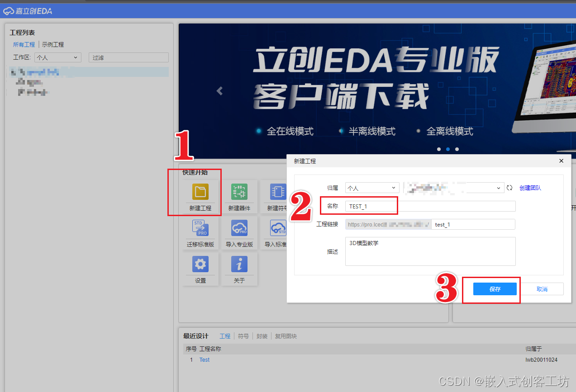Switch to the 封装 tab in 最近设计
The width and height of the screenshot is (576, 392).
click(262, 336)
